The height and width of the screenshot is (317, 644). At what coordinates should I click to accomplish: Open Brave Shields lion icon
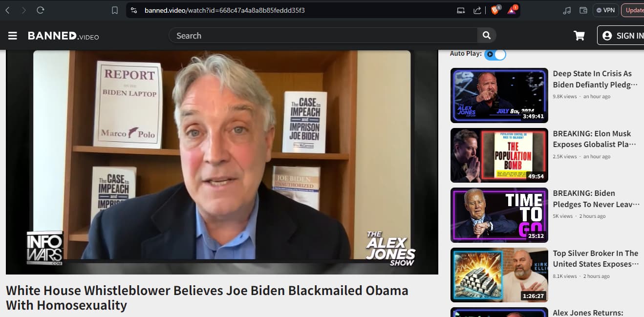click(495, 10)
